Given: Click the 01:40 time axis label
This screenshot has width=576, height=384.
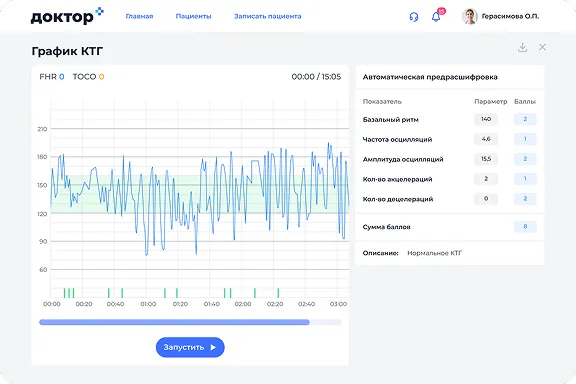Looking at the screenshot, I should pyautogui.click(x=212, y=304).
